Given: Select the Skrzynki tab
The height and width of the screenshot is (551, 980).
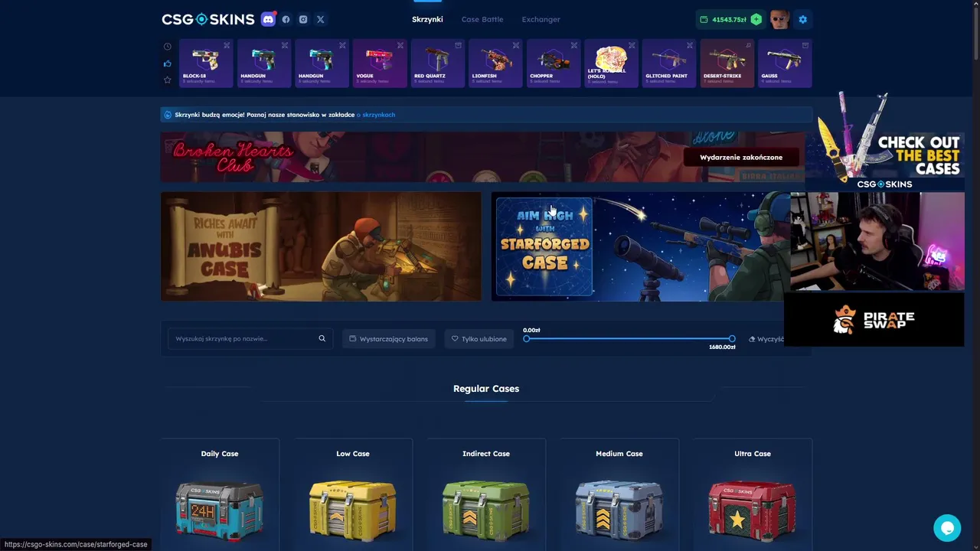Looking at the screenshot, I should (x=427, y=19).
